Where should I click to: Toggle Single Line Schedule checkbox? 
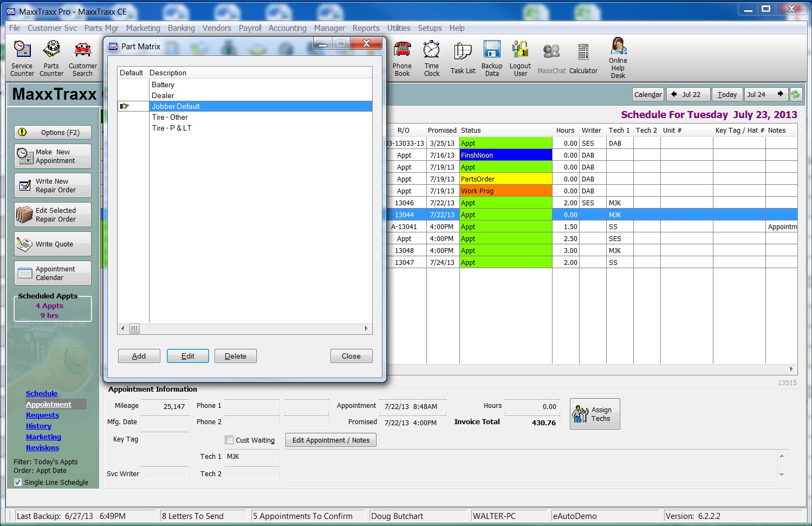[x=18, y=482]
